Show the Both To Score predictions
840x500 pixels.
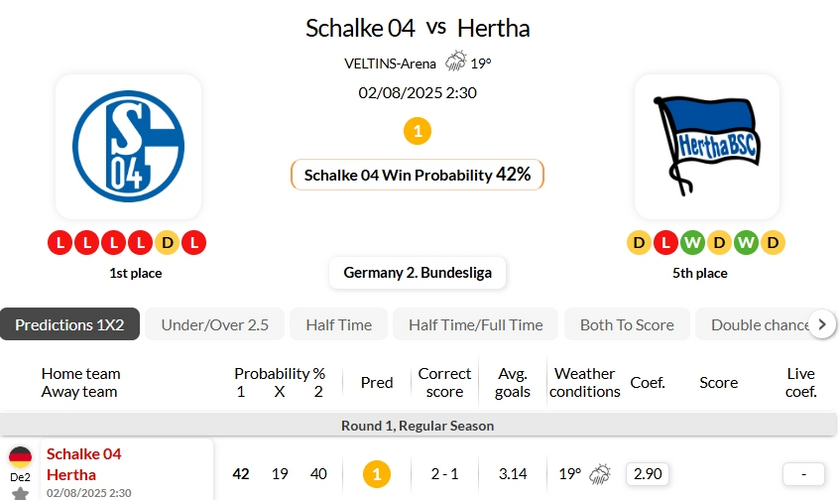tap(627, 324)
